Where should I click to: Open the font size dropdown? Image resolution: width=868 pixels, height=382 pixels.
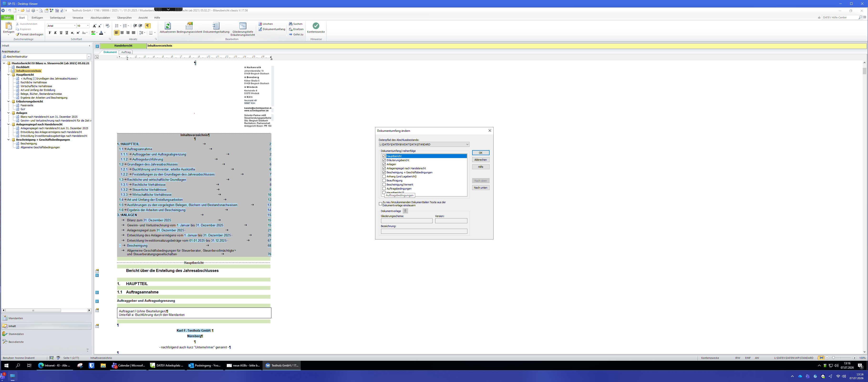[x=88, y=26]
